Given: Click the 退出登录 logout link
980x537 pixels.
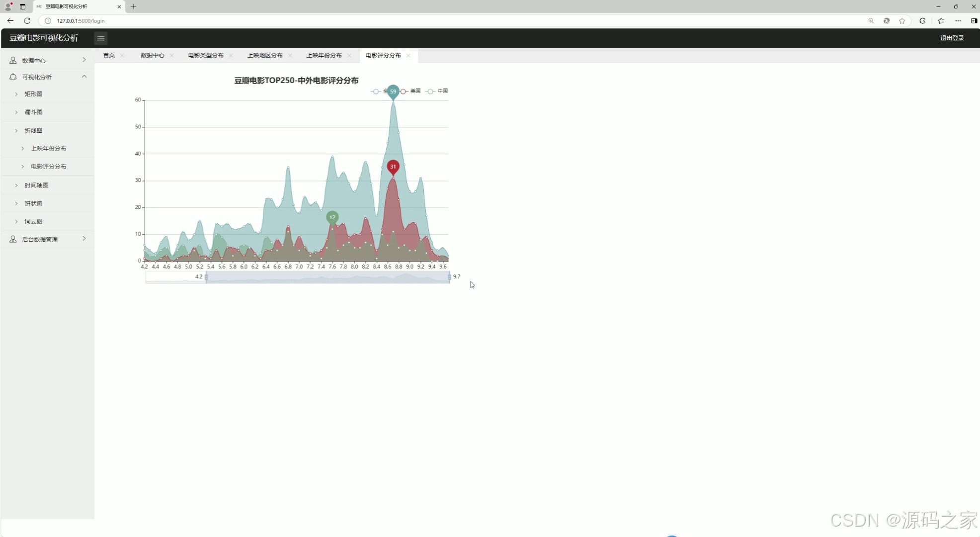Looking at the screenshot, I should point(952,38).
